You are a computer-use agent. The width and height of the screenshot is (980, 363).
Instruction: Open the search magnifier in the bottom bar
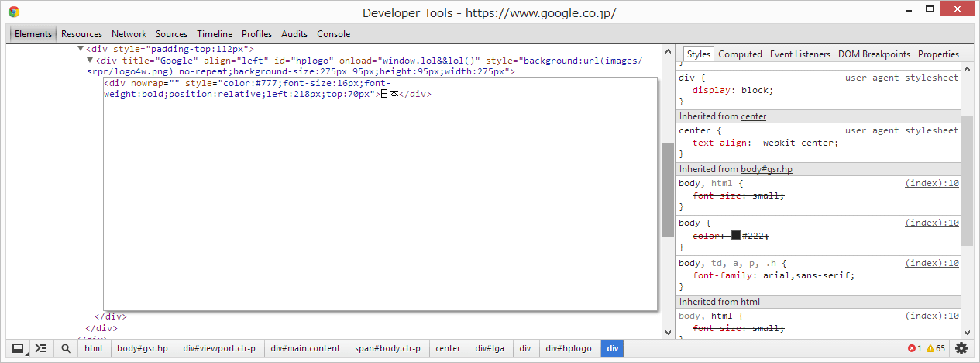point(66,348)
